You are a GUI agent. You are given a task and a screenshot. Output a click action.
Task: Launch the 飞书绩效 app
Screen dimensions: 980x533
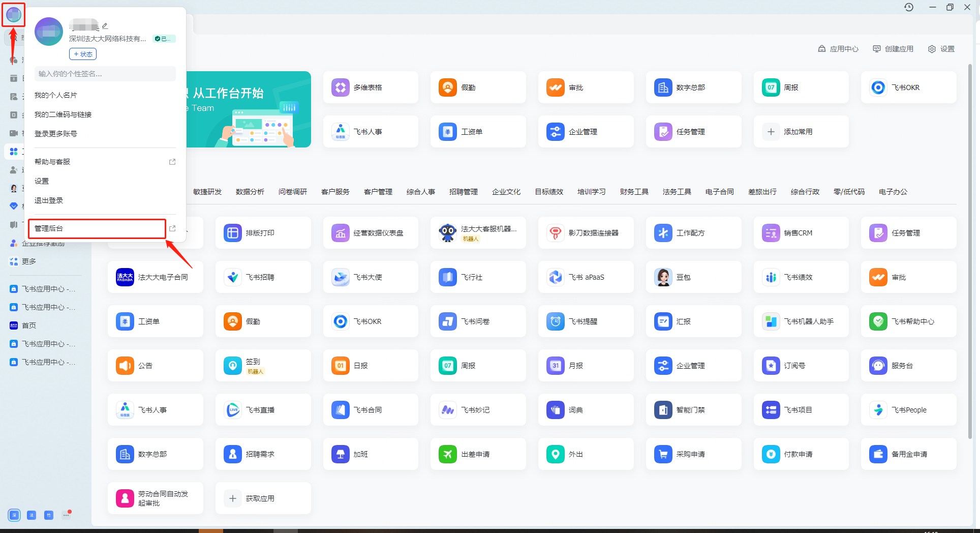[801, 277]
